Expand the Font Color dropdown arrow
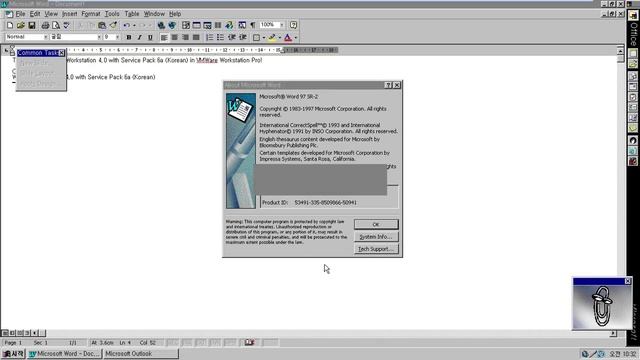 [296, 38]
